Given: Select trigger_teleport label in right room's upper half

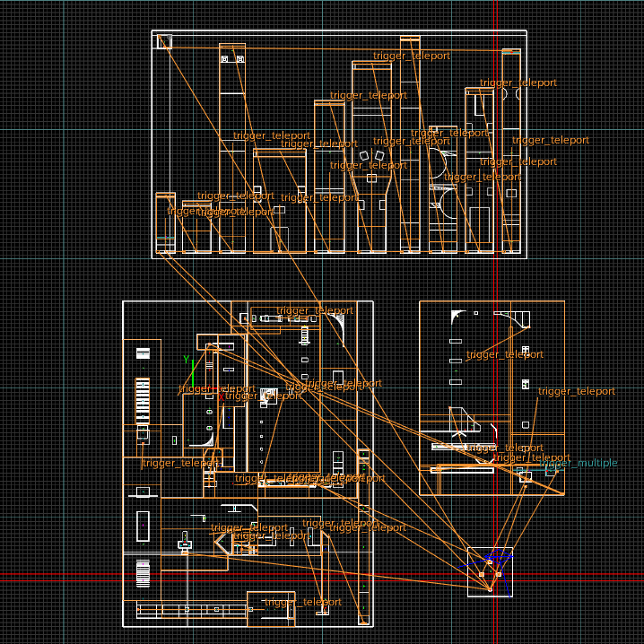Looking at the screenshot, I should 505,354.
